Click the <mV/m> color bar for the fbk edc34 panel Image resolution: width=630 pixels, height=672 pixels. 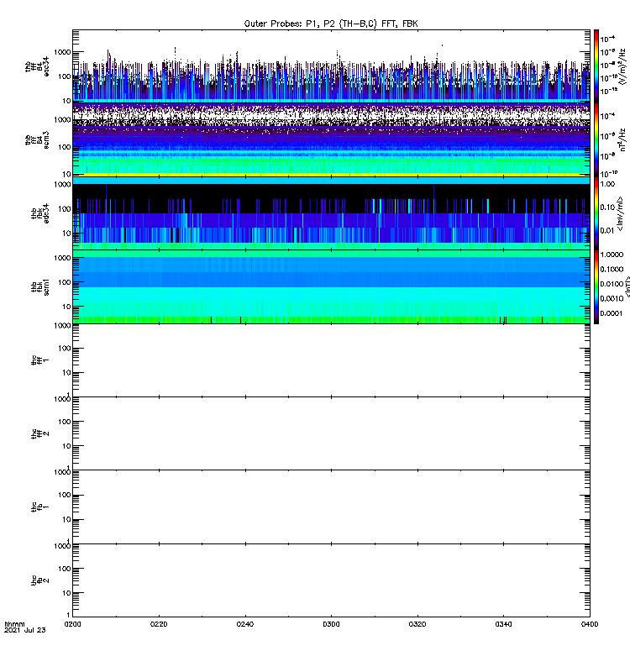click(x=596, y=213)
